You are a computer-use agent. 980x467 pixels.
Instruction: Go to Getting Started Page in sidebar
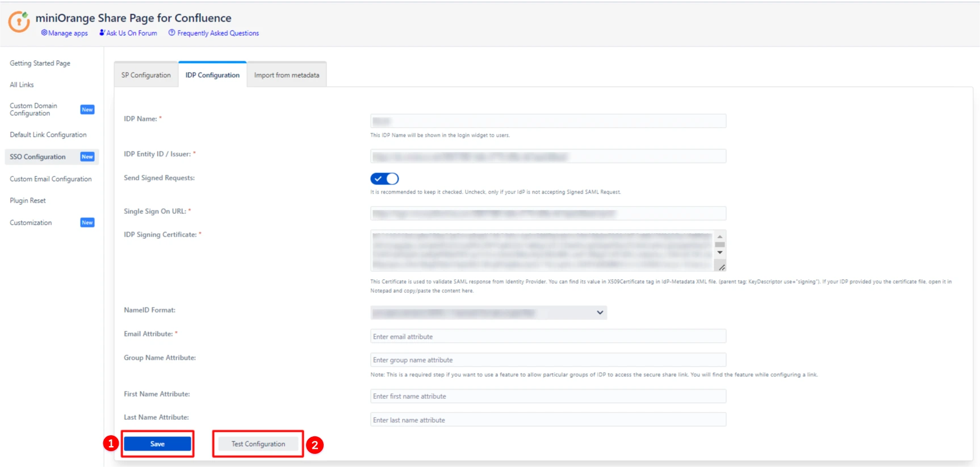click(x=40, y=64)
